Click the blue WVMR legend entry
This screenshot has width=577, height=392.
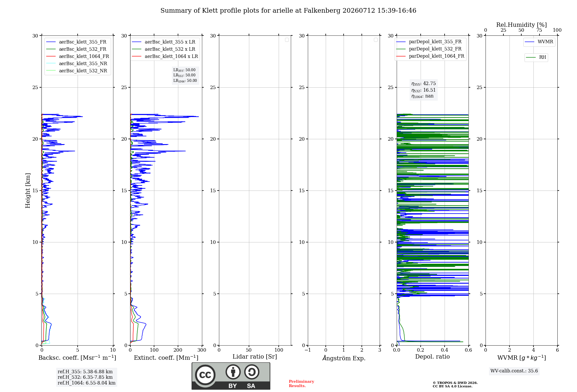coord(539,42)
